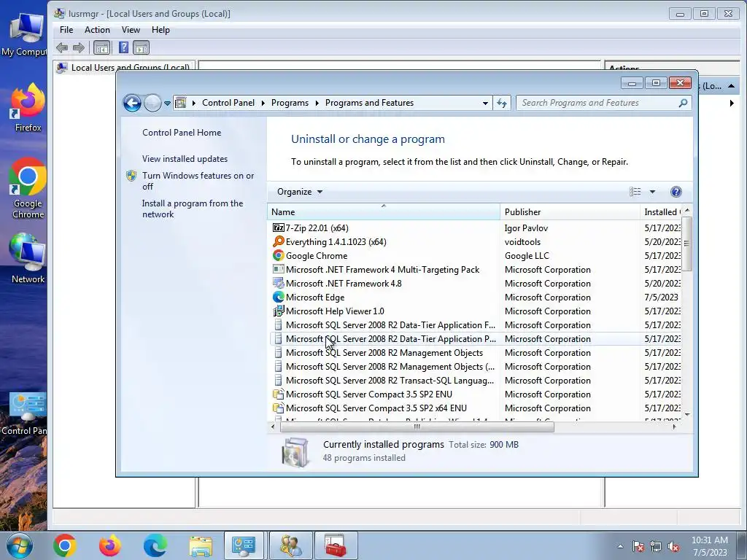747x560 pixels.
Task: Select Microsoft .NET Framework 4.8 icon
Action: click(278, 284)
